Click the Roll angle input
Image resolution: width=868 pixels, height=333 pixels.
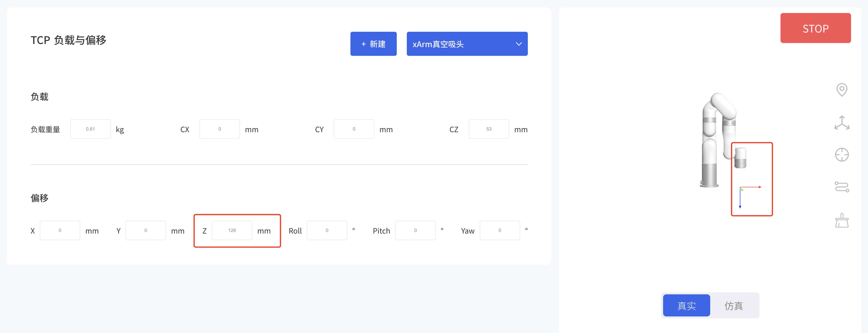coord(327,230)
